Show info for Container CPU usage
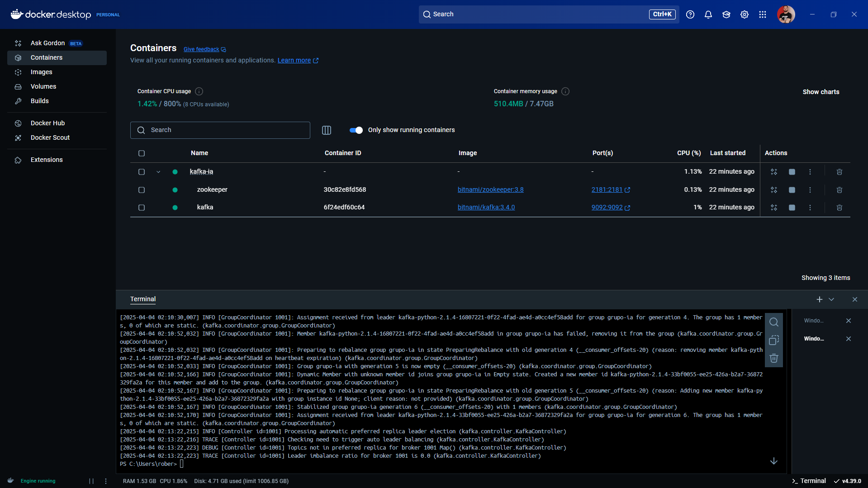The height and width of the screenshot is (488, 868). [x=199, y=91]
